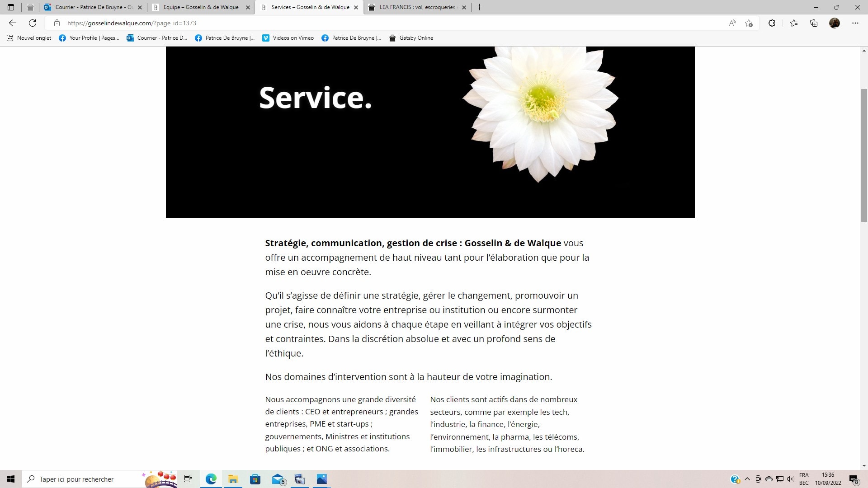This screenshot has width=868, height=488.
Task: Open a new browser tab
Action: coord(480,7)
